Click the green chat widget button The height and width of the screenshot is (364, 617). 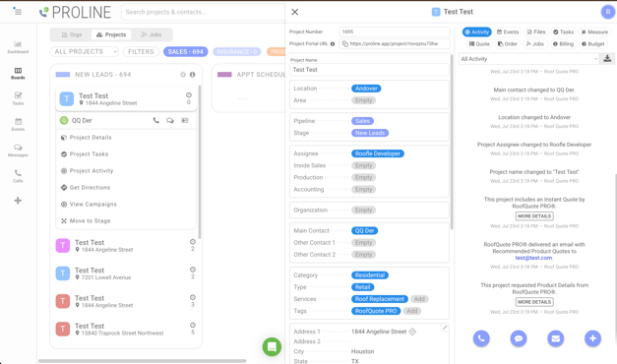[x=272, y=346]
